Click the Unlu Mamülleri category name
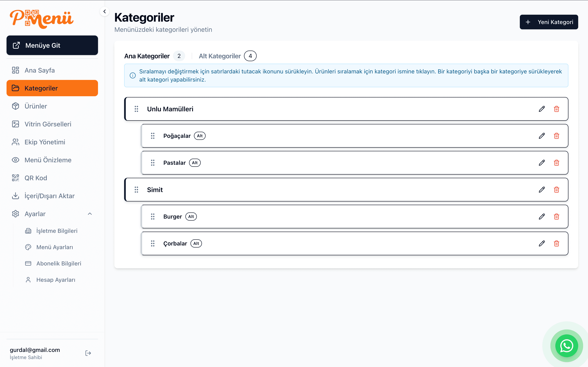The height and width of the screenshot is (367, 588). (x=170, y=109)
